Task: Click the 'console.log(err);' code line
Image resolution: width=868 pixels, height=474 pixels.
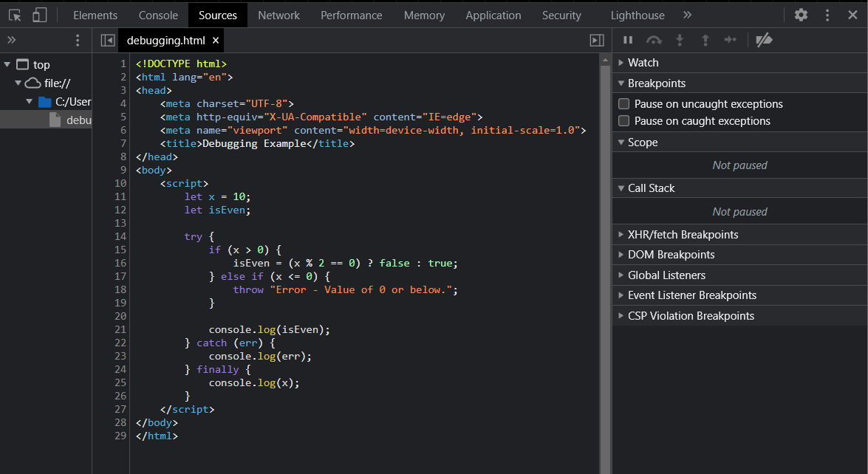Action: coord(260,356)
